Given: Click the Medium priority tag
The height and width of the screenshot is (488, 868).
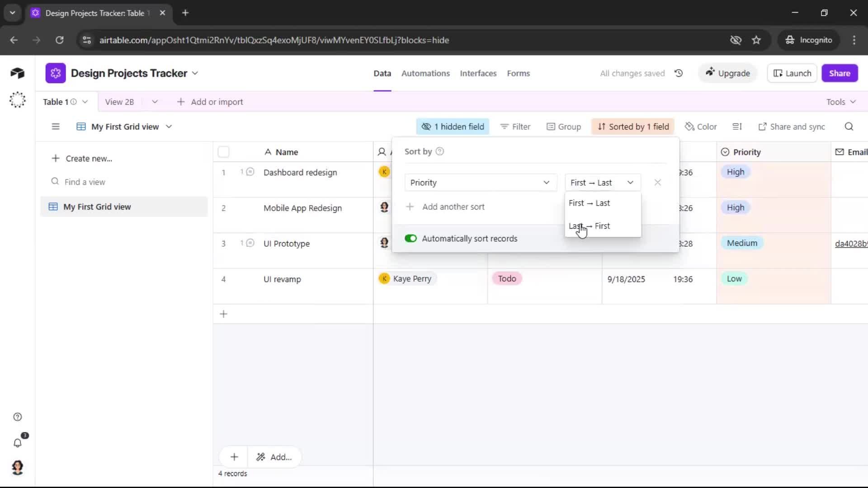Looking at the screenshot, I should (742, 243).
